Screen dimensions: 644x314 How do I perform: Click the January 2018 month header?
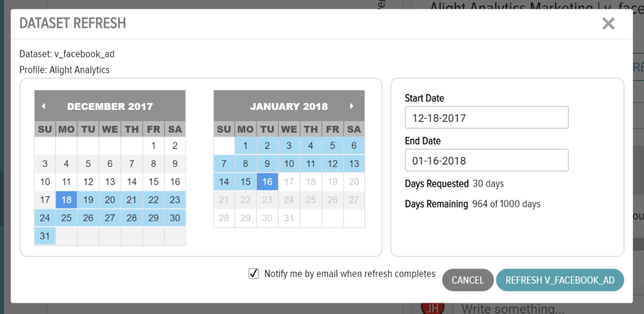click(289, 106)
